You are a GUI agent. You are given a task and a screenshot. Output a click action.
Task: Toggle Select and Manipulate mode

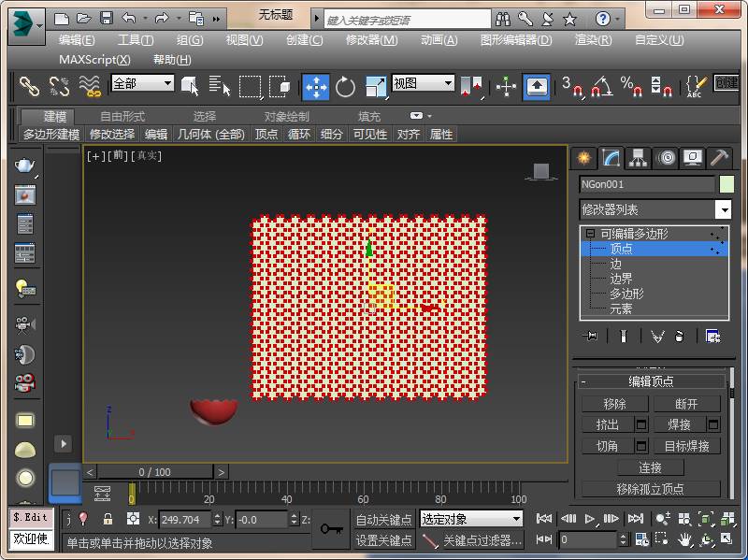(506, 87)
